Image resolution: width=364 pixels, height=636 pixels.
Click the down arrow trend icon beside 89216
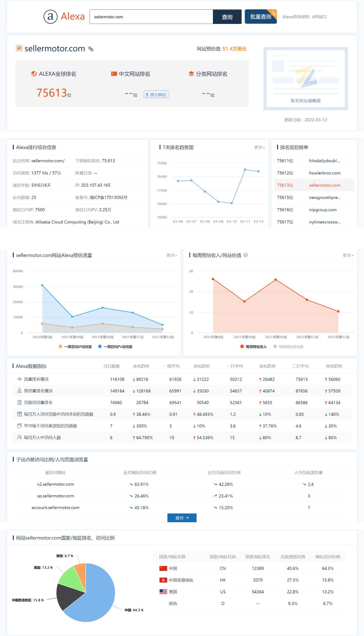(x=134, y=380)
